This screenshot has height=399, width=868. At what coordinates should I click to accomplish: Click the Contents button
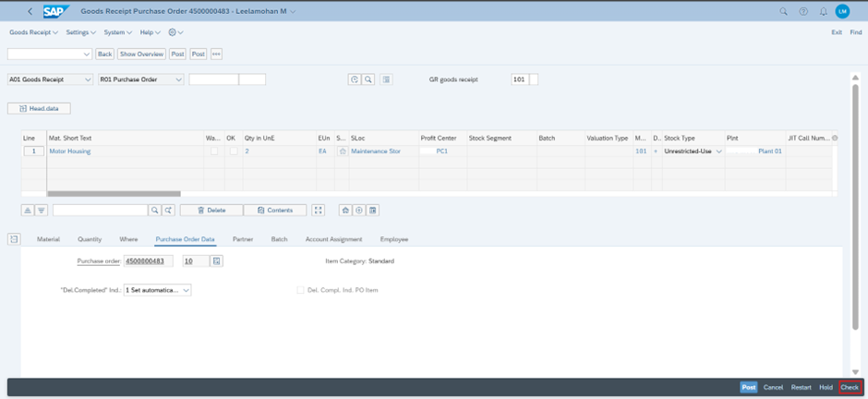click(x=275, y=211)
